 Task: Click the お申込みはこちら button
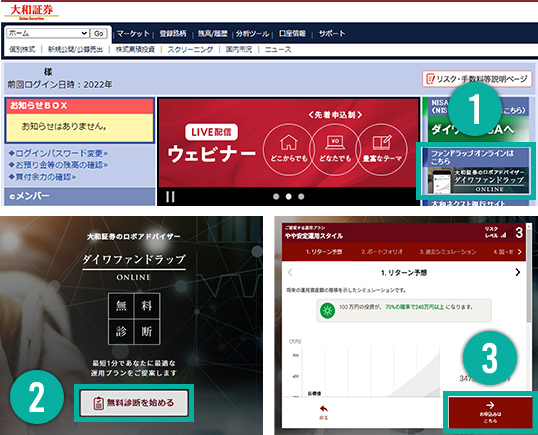click(x=490, y=412)
